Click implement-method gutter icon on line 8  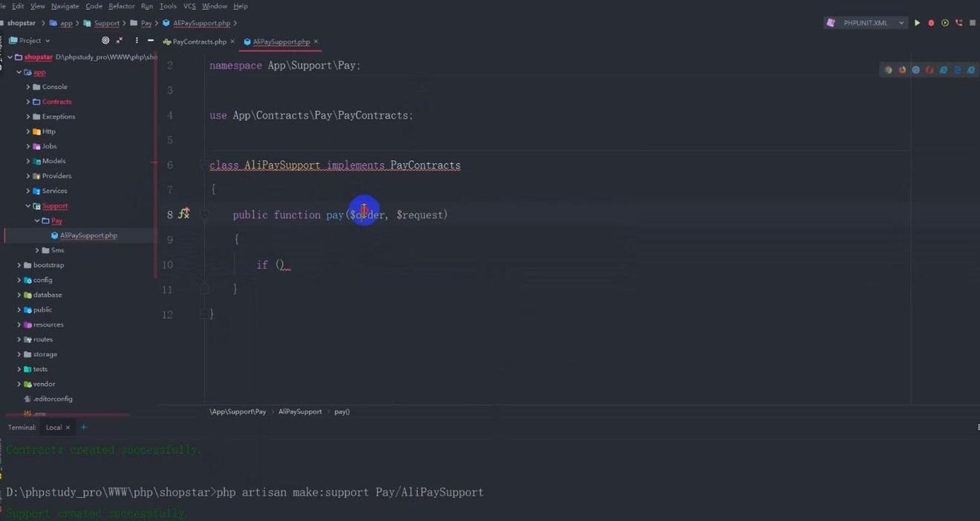[183, 214]
